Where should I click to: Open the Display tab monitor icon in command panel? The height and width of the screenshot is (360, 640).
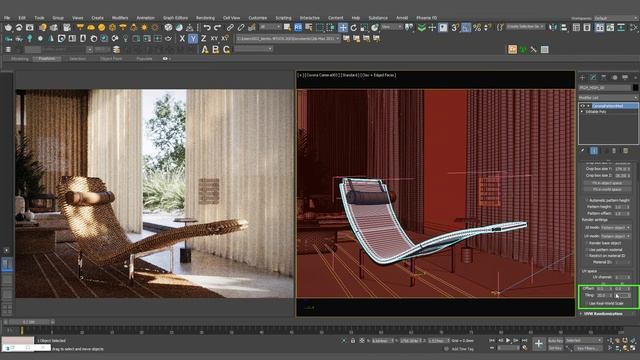click(x=625, y=77)
